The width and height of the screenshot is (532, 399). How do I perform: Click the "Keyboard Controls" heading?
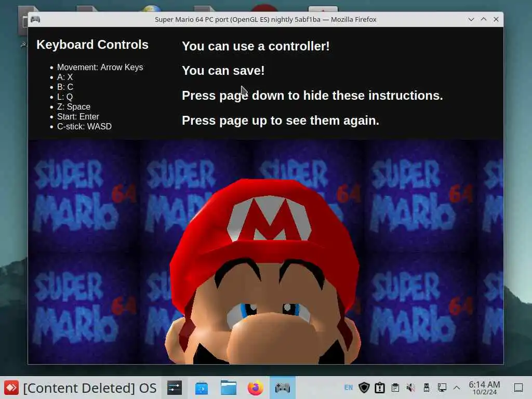click(x=92, y=45)
